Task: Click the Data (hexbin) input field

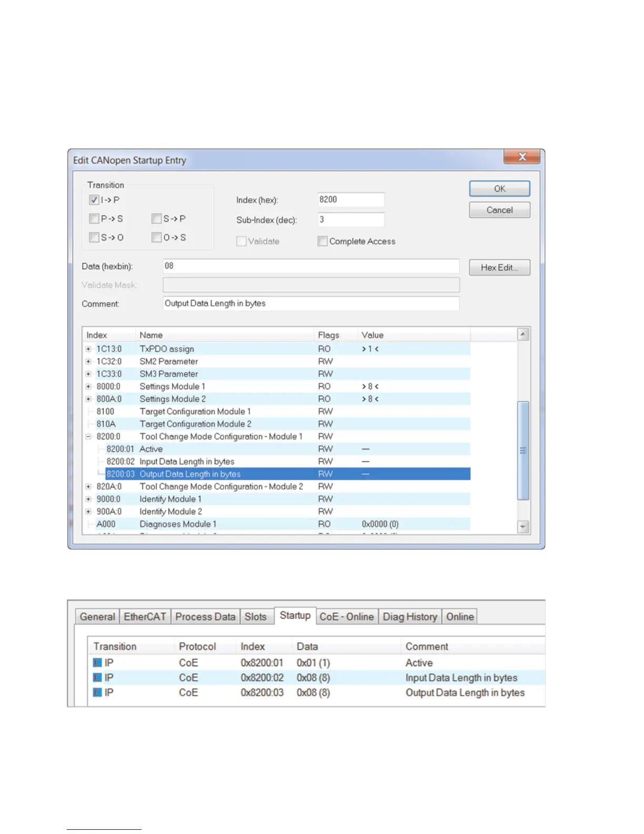Action: [310, 266]
